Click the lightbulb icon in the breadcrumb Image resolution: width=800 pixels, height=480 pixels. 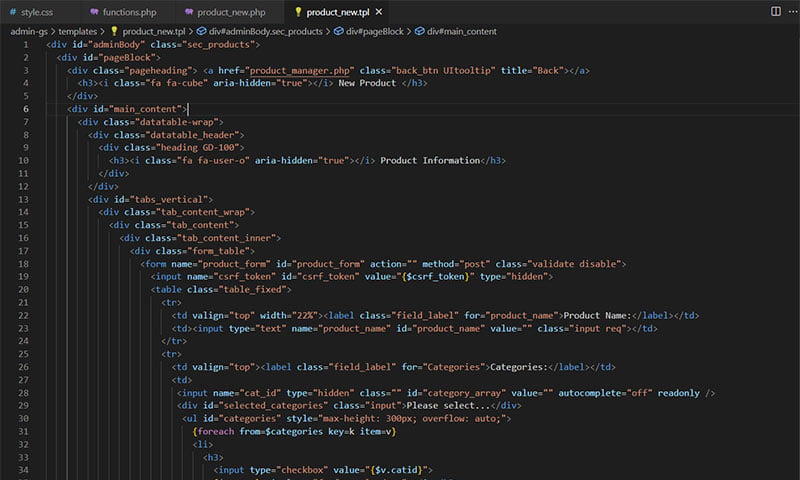coord(114,32)
